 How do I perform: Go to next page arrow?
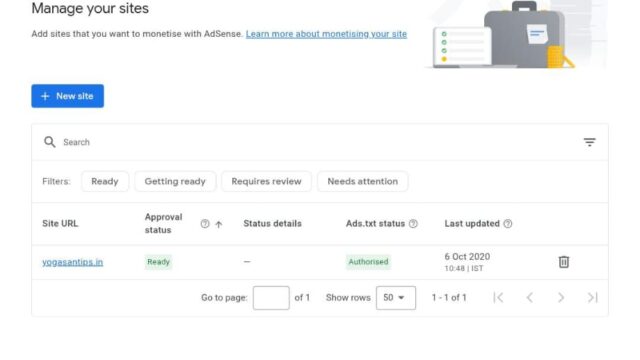coord(561,298)
